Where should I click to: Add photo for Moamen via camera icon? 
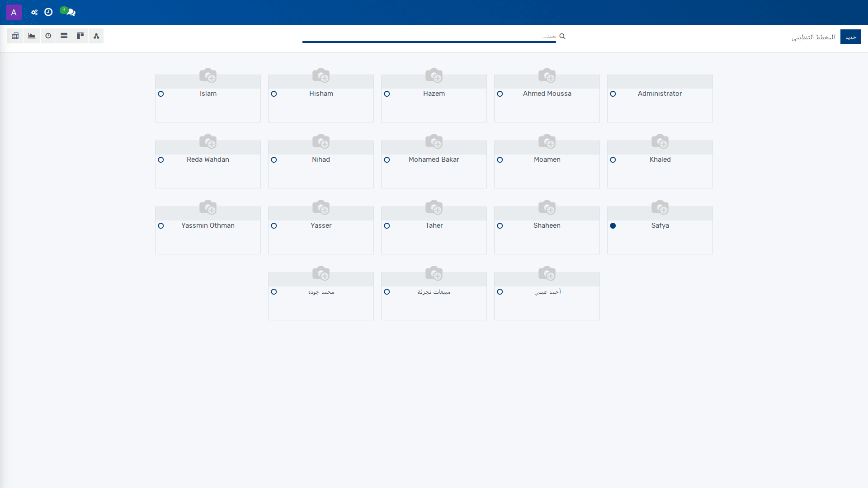(x=547, y=141)
